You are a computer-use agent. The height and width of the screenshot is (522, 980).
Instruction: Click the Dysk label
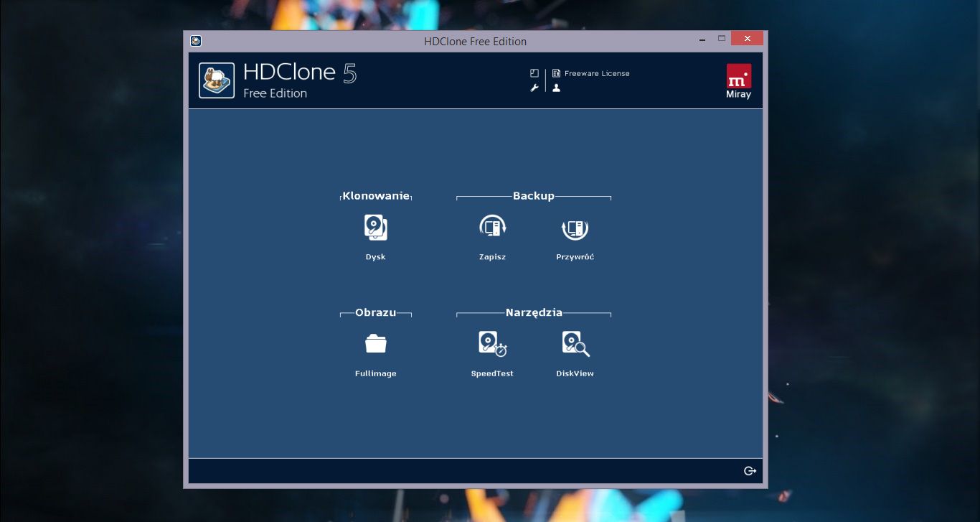[x=376, y=257]
